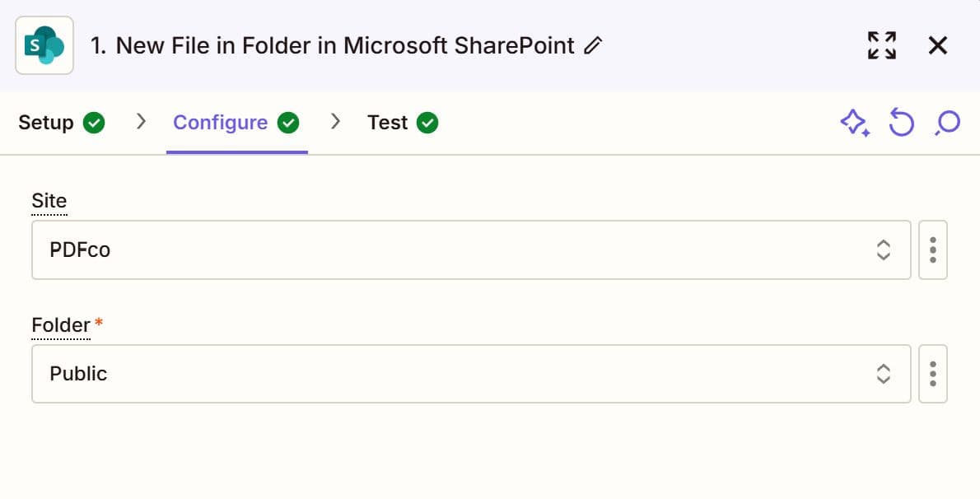
Task: Switch to the Test tab
Action: pyautogui.click(x=387, y=122)
